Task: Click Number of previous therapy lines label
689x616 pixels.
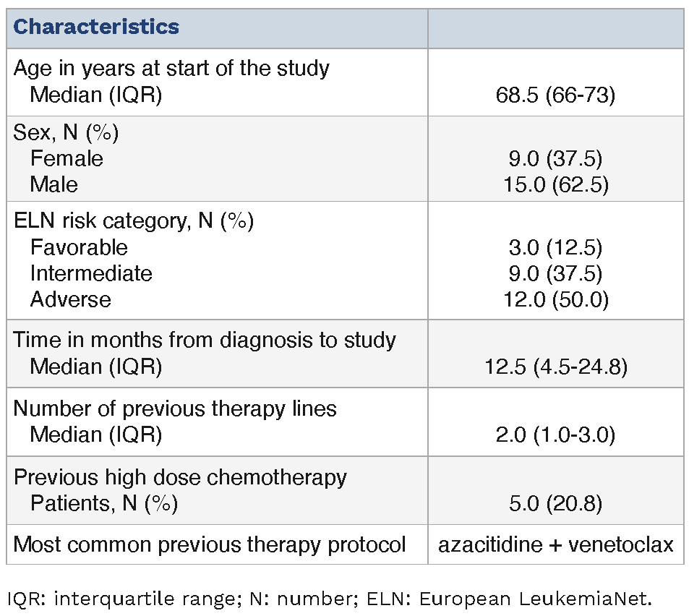Action: click(x=175, y=408)
